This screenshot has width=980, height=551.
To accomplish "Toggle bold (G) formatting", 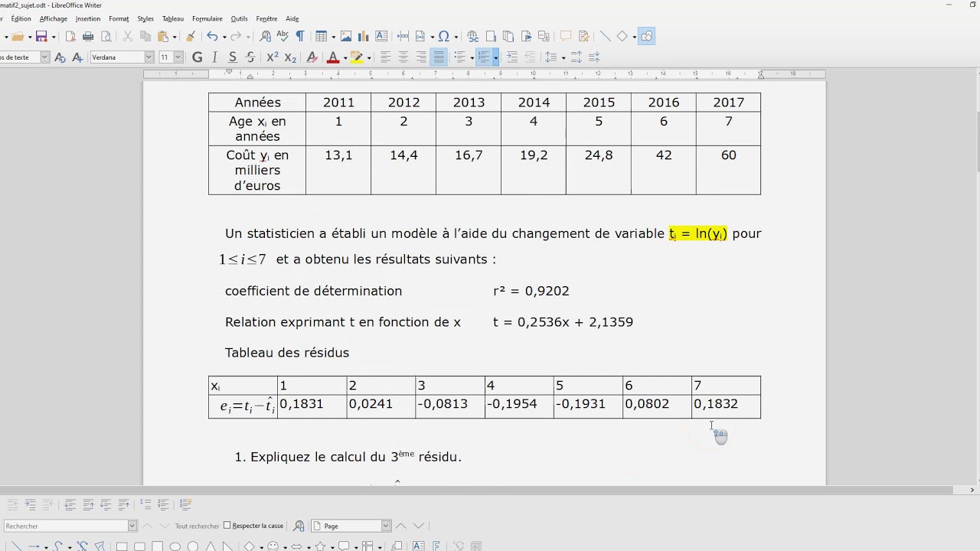I will 197,57.
